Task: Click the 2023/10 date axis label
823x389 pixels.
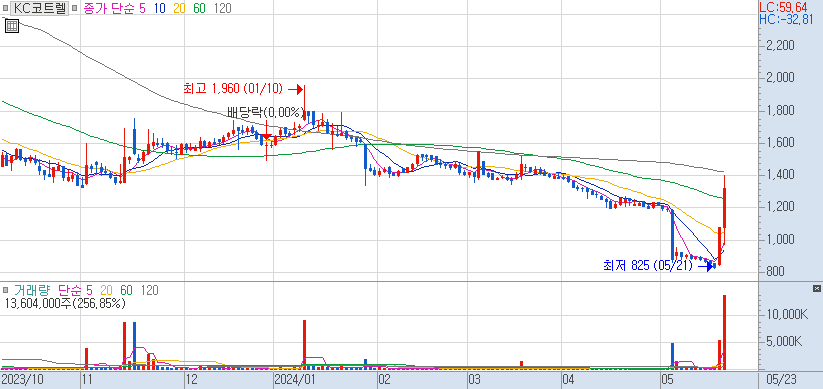Action: pos(22,379)
